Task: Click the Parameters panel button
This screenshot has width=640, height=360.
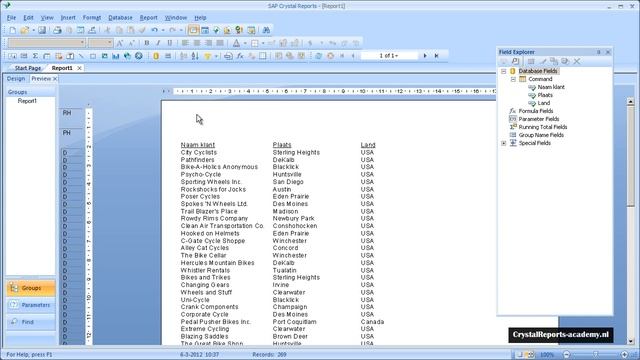Action: 31,305
